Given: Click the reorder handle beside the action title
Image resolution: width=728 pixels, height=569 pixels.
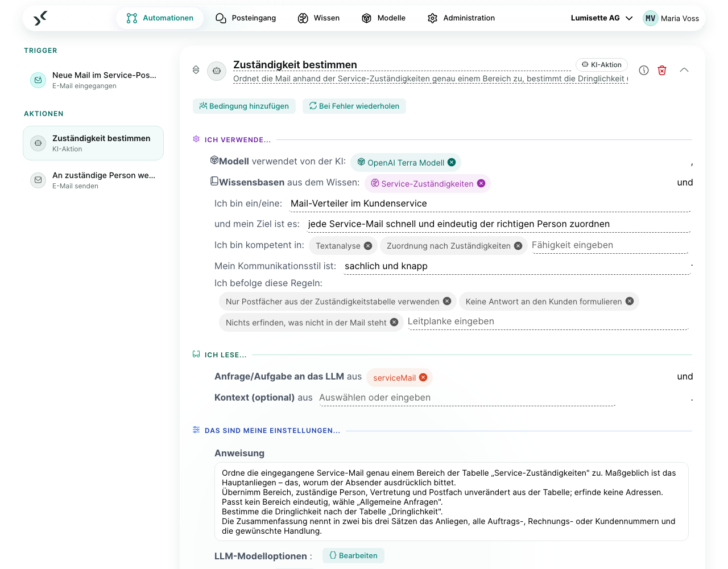Looking at the screenshot, I should pyautogui.click(x=196, y=70).
